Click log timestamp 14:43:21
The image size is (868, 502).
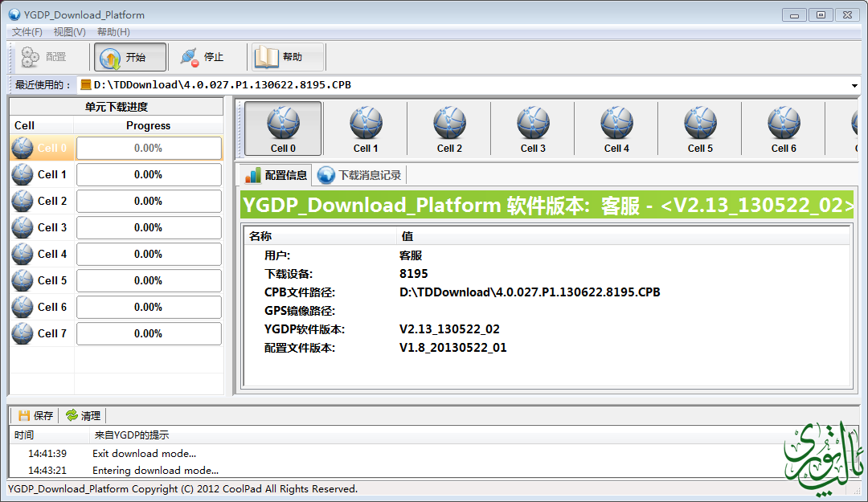point(47,471)
